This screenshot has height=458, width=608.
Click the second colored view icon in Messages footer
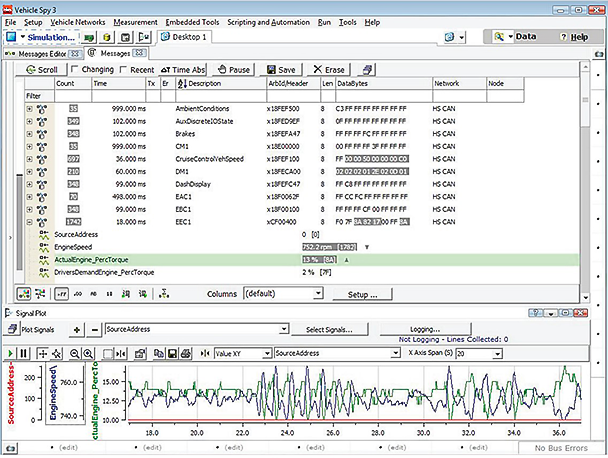[40, 294]
